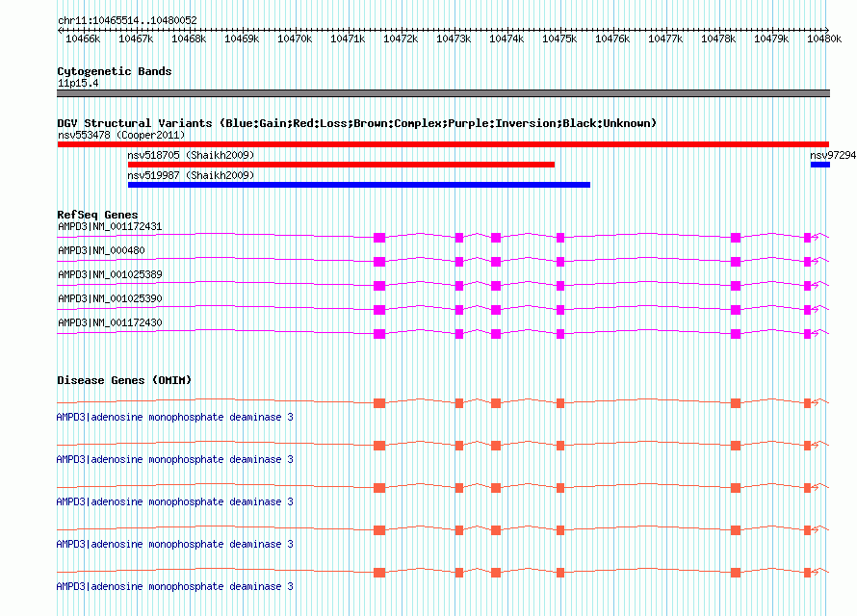The image size is (857, 616).
Task: Click the RefSeq Genes track title
Action: [97, 215]
